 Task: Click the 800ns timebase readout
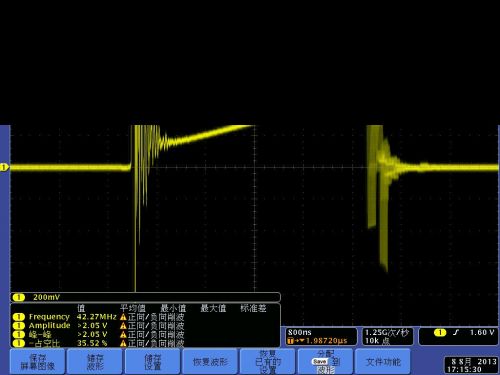click(x=300, y=332)
